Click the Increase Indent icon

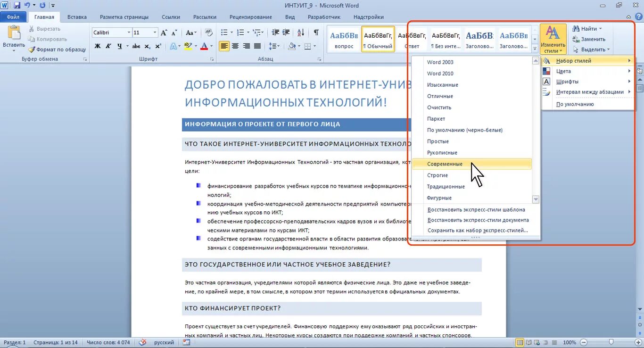(x=286, y=33)
